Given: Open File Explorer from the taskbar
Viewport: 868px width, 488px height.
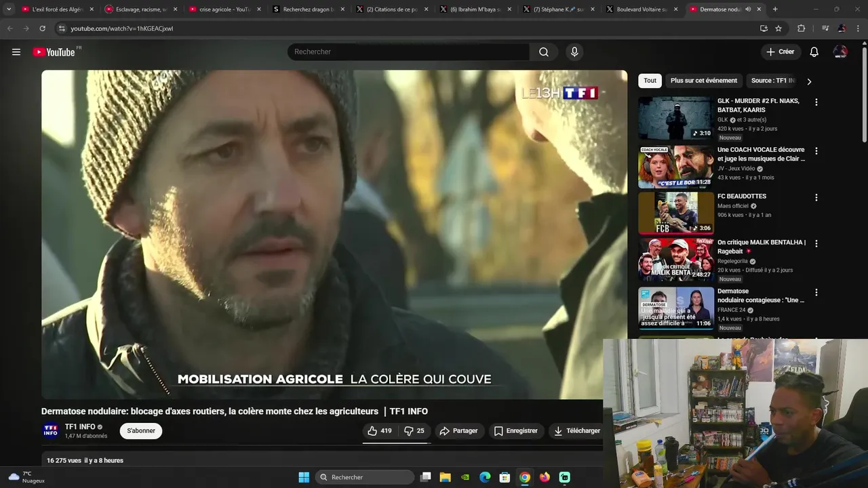Looking at the screenshot, I should point(446,477).
